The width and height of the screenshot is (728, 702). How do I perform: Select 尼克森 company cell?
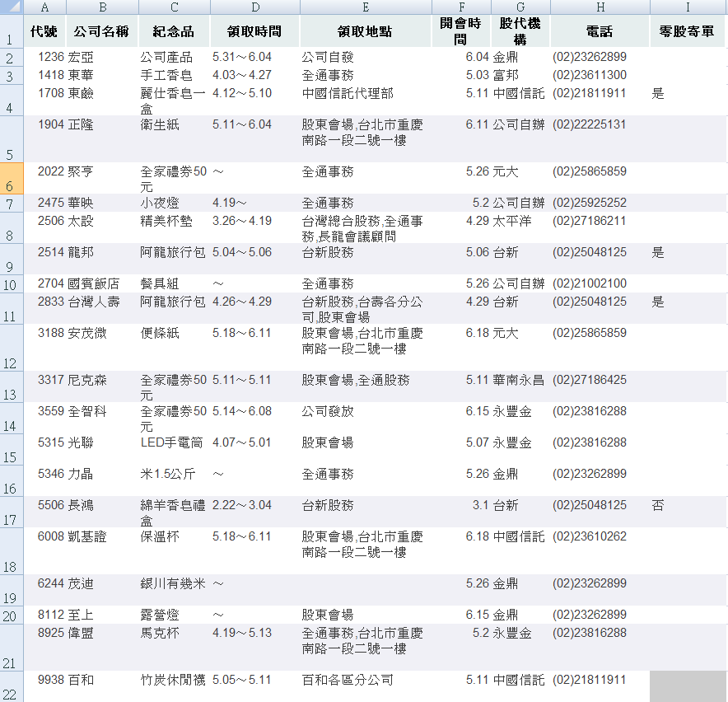point(102,386)
